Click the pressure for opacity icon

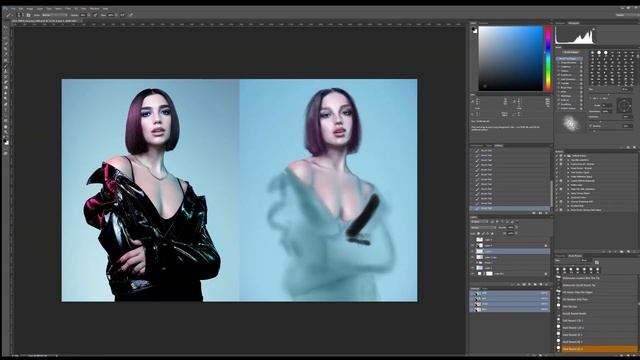point(96,15)
